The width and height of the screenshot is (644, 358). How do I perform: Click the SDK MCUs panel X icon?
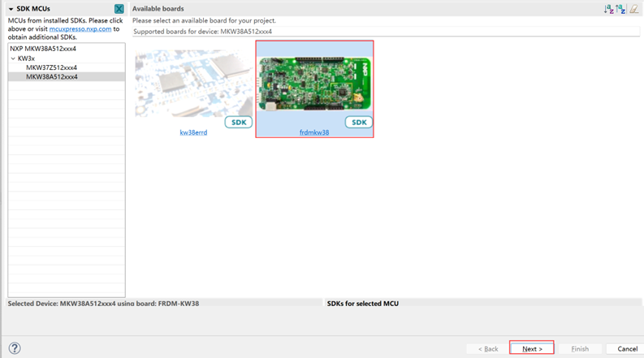coord(119,9)
